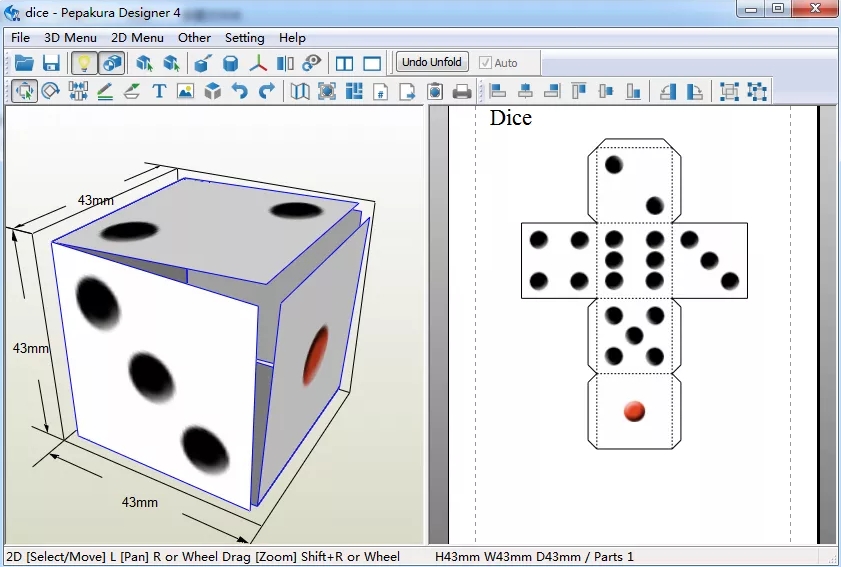Screen dimensions: 841x567
Task: Click the clipboard copy icon
Action: coord(435,91)
